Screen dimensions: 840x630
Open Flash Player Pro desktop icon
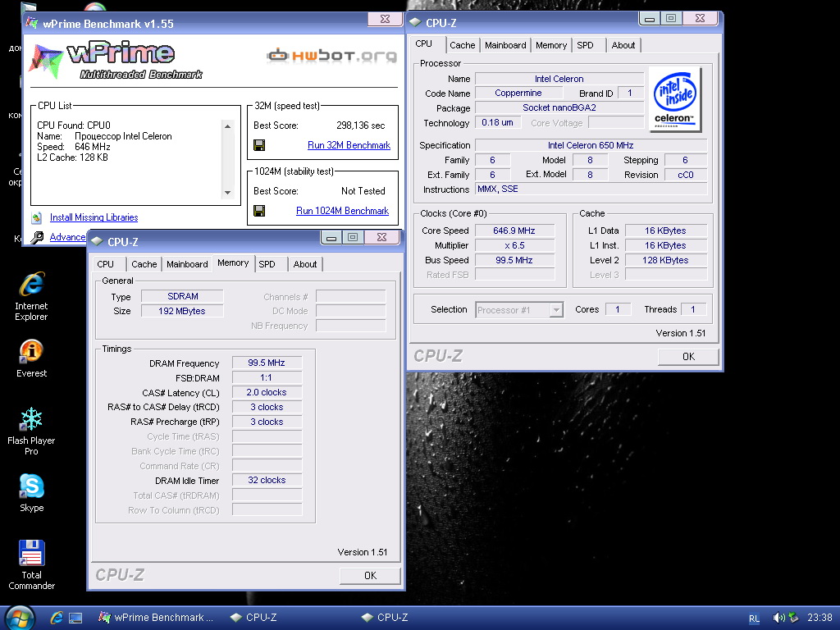coord(31,431)
